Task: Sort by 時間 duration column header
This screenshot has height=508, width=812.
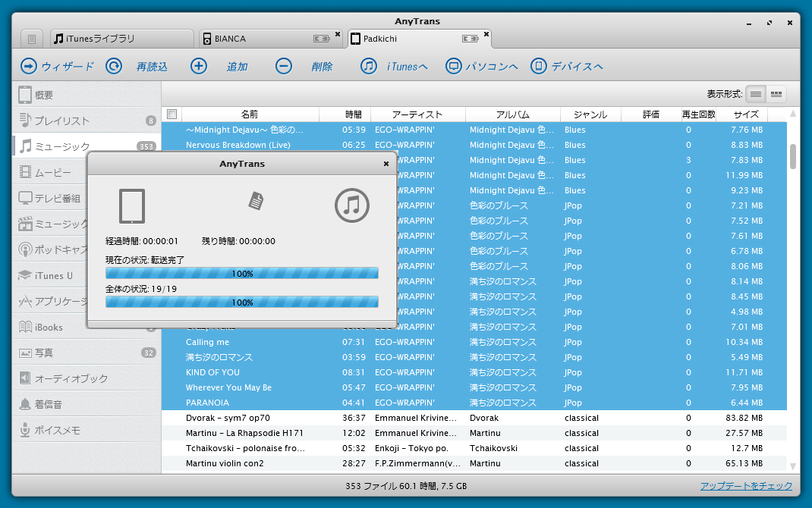Action: pos(345,114)
